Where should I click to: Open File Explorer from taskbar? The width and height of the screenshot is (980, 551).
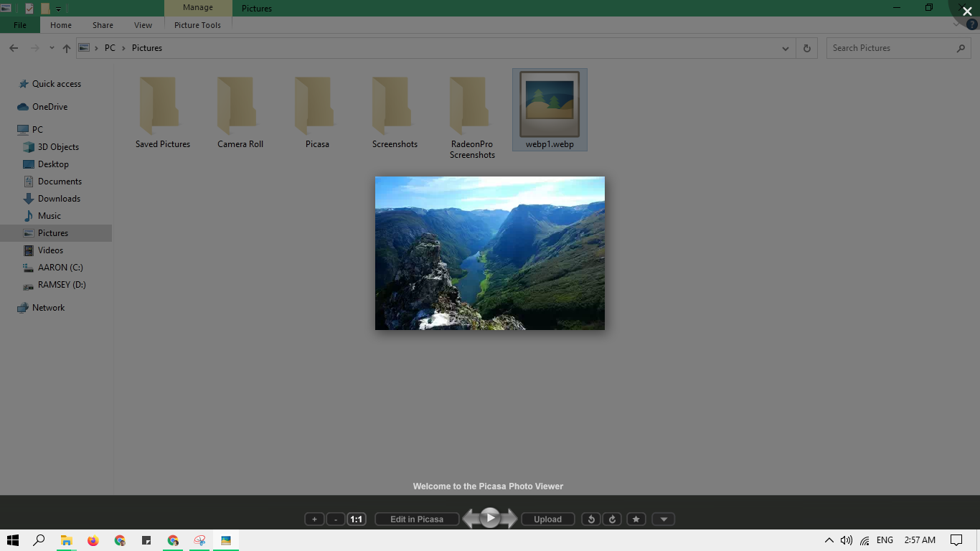click(66, 540)
